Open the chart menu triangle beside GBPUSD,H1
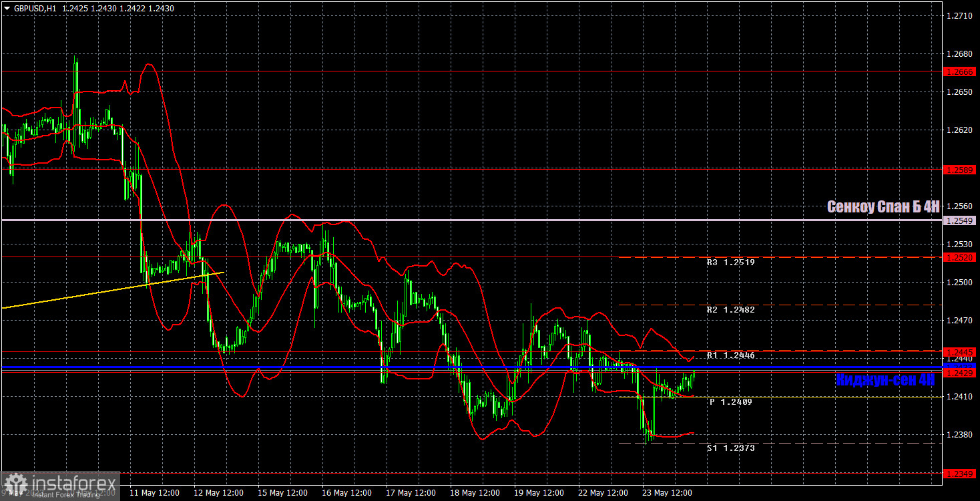The image size is (980, 501). (7, 8)
